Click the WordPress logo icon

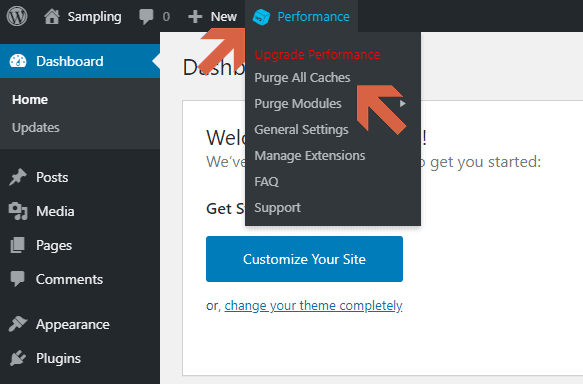(17, 16)
